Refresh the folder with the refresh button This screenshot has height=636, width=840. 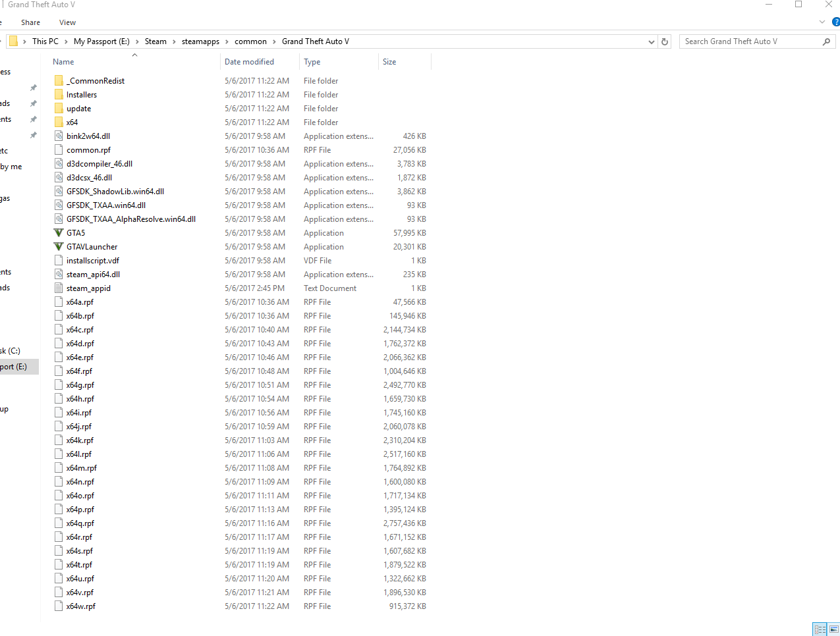click(665, 41)
